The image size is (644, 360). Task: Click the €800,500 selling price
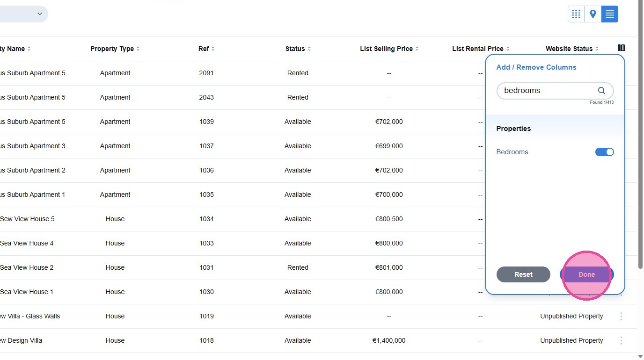pos(389,219)
